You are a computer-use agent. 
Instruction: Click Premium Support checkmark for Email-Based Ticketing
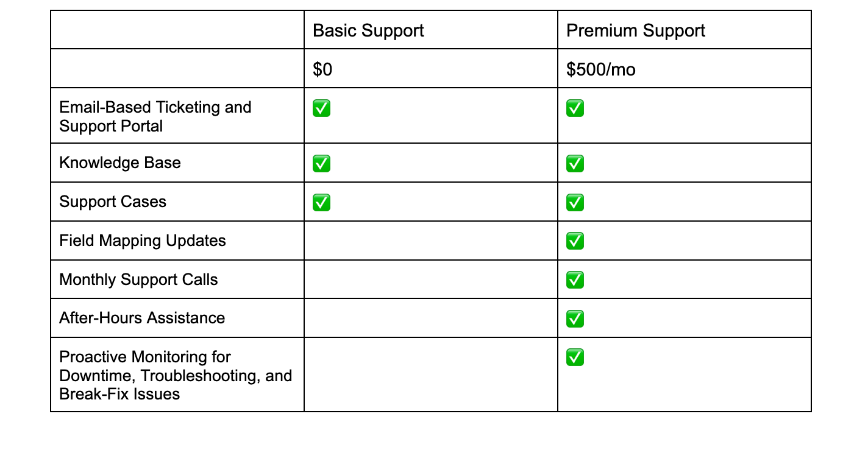pos(575,109)
